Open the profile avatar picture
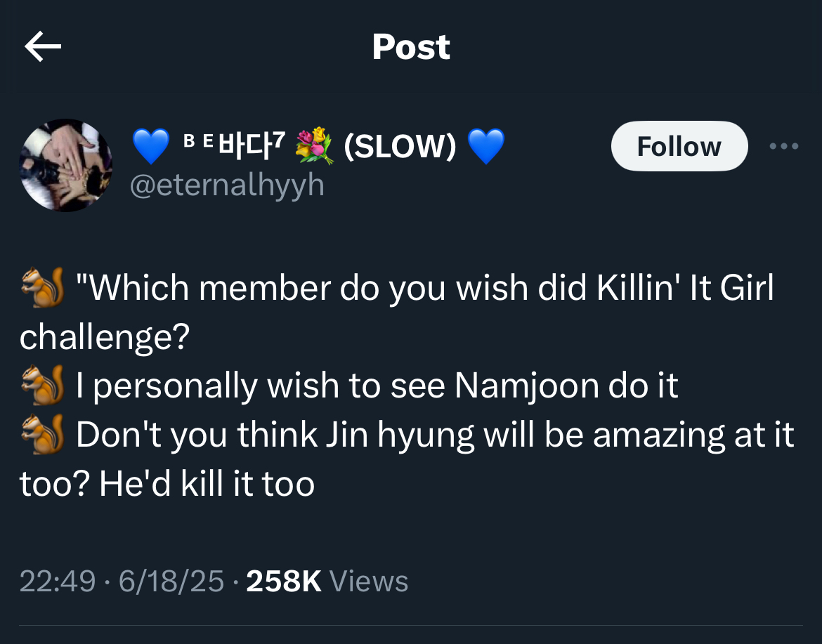This screenshot has width=822, height=644. [65, 165]
